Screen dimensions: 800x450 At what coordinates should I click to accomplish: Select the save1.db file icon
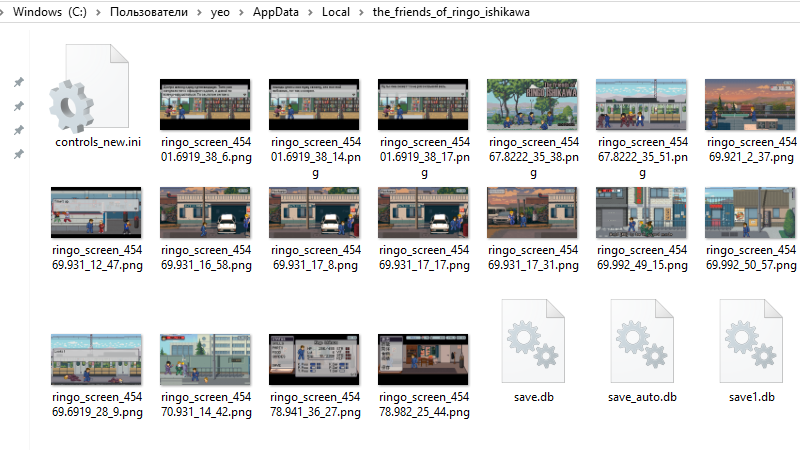tap(751, 341)
